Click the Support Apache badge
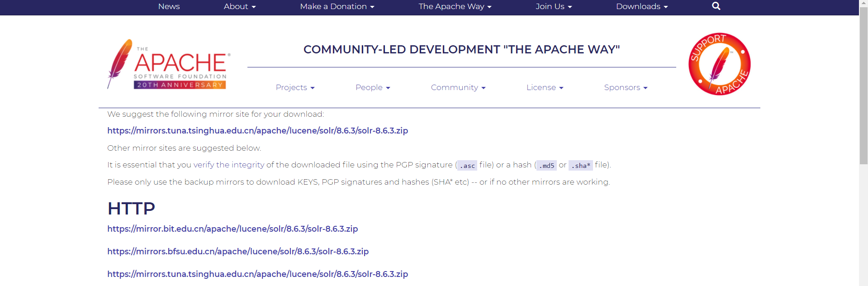The height and width of the screenshot is (286, 868). tap(719, 64)
